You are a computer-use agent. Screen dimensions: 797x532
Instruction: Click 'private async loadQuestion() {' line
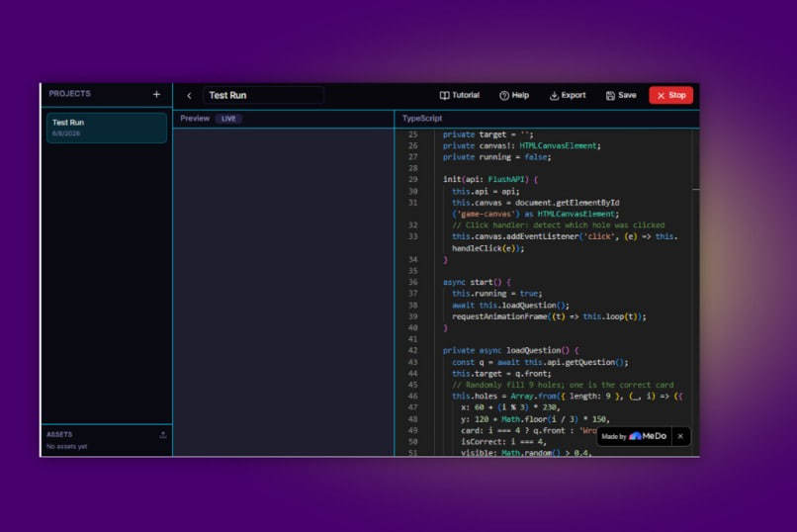tap(510, 351)
